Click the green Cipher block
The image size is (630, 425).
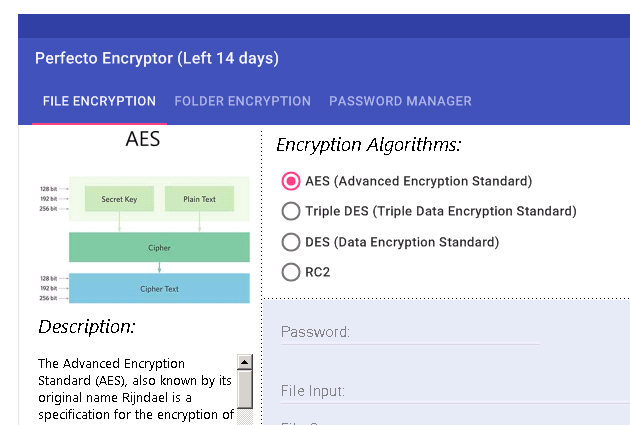point(158,247)
